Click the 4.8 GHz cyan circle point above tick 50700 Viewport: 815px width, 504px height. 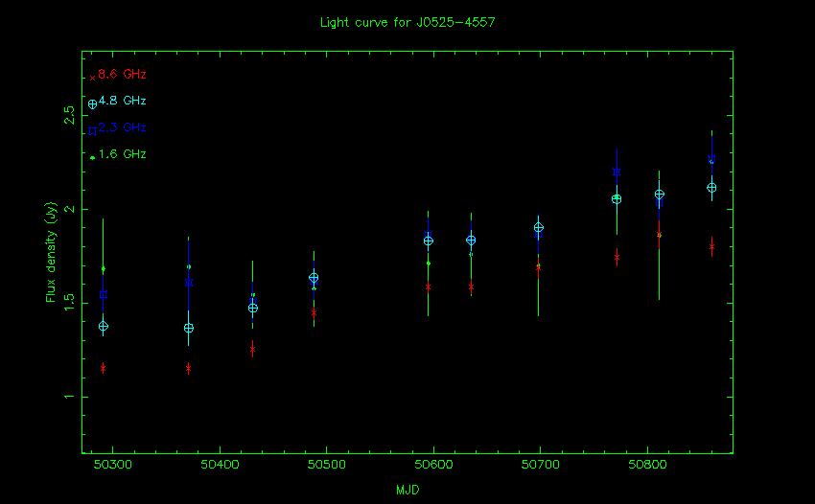[539, 228]
